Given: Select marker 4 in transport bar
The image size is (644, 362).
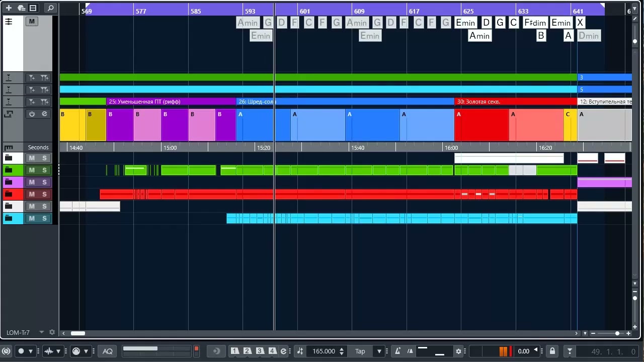Looking at the screenshot, I should [272, 351].
